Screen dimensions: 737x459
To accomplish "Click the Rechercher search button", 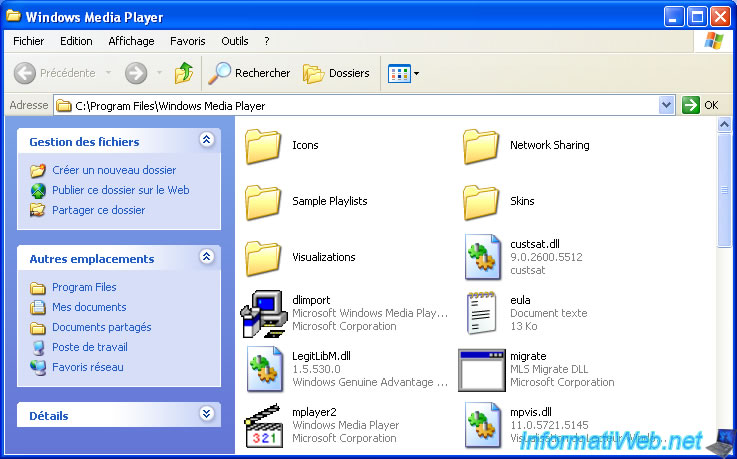I will pos(249,73).
